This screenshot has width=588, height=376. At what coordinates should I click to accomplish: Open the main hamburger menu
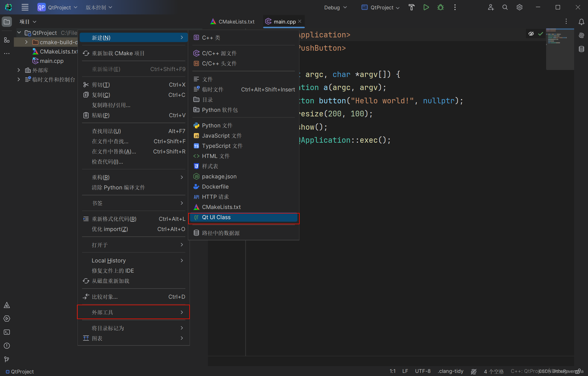[25, 7]
